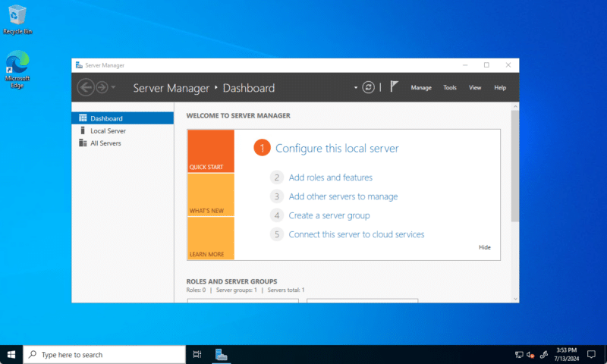Open Task View from the taskbar
Screen dimensions: 607x364
coord(197,354)
